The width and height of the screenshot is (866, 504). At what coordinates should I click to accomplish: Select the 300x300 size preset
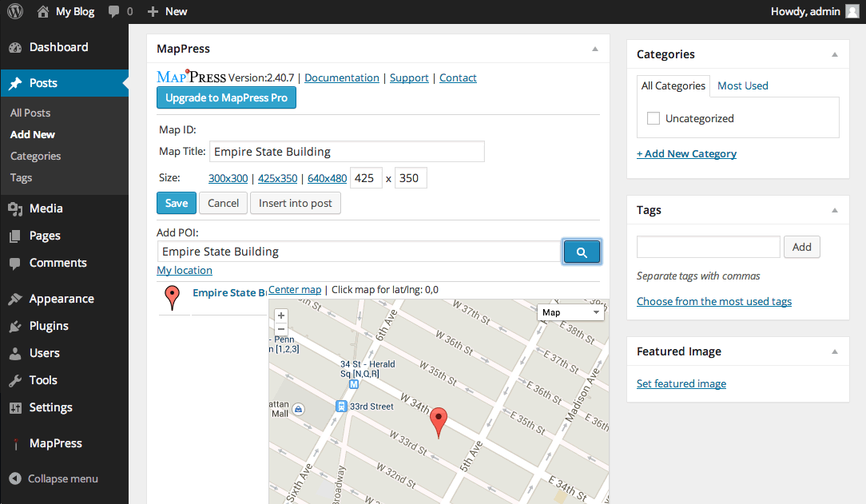(x=228, y=178)
